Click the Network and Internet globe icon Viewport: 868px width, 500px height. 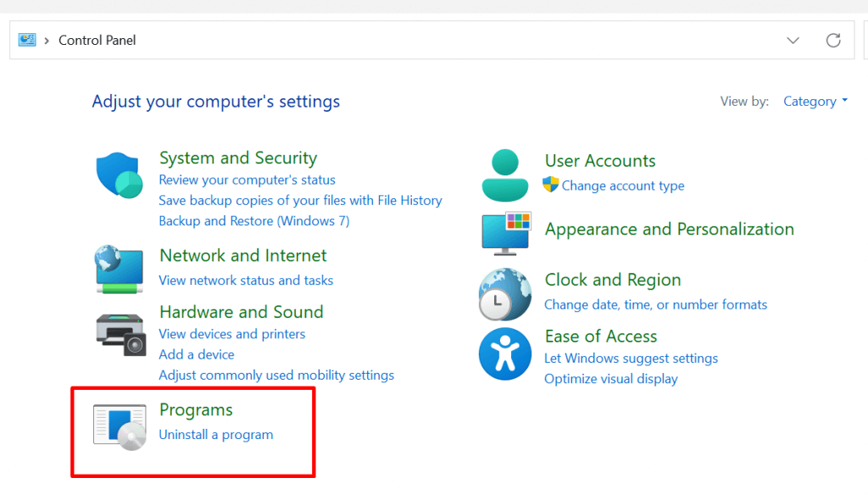[x=118, y=269]
